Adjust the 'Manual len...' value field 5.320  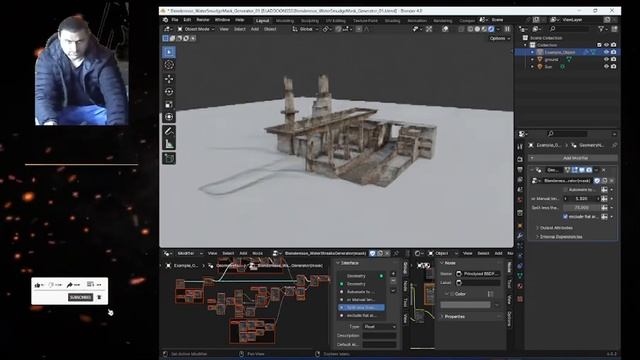tap(582, 199)
